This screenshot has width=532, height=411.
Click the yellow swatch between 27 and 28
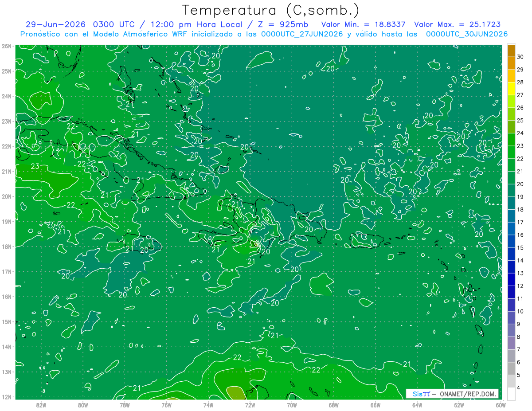point(511,89)
